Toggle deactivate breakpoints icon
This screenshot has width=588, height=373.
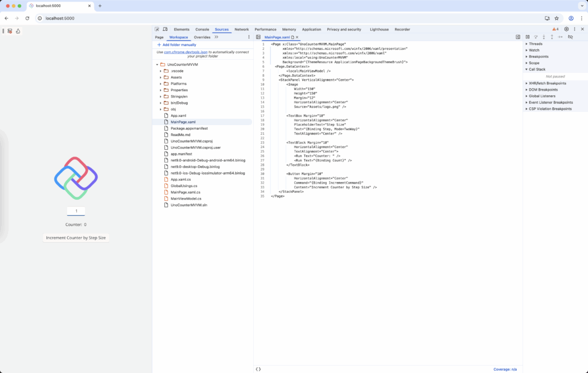(570, 37)
